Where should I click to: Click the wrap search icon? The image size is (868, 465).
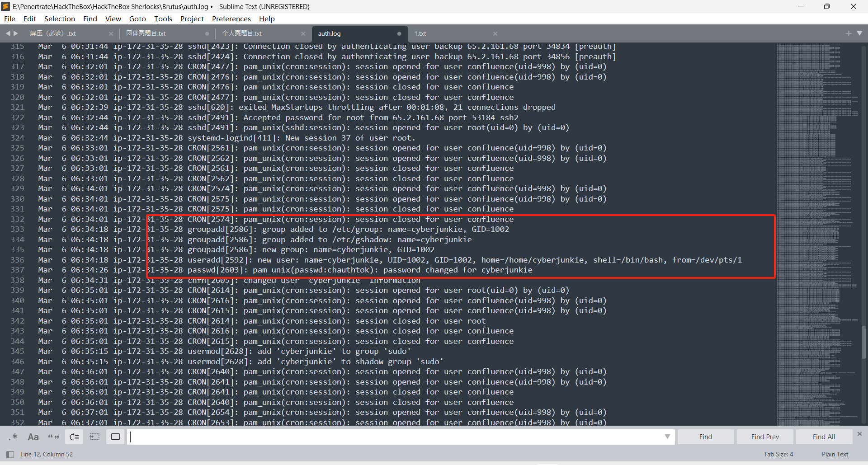74,437
